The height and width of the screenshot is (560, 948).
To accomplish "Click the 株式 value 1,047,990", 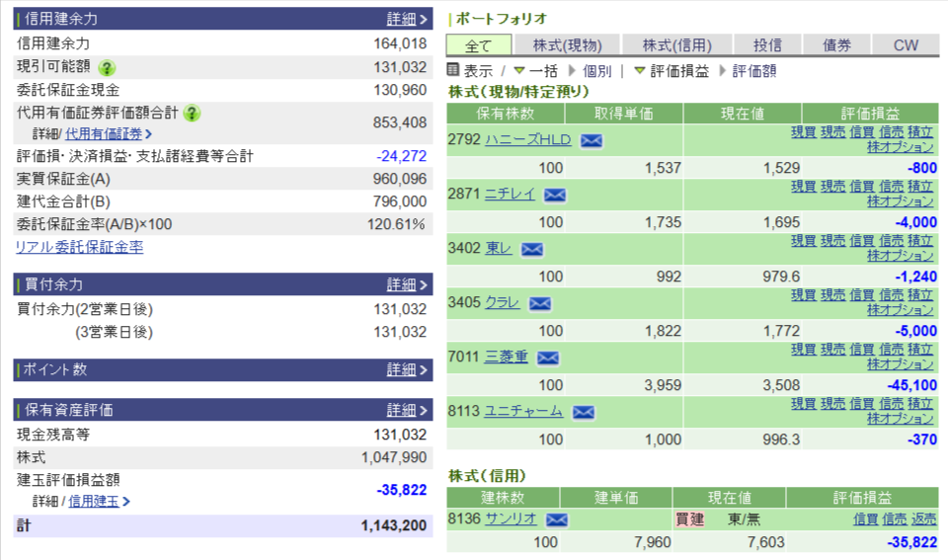I will pyautogui.click(x=394, y=457).
